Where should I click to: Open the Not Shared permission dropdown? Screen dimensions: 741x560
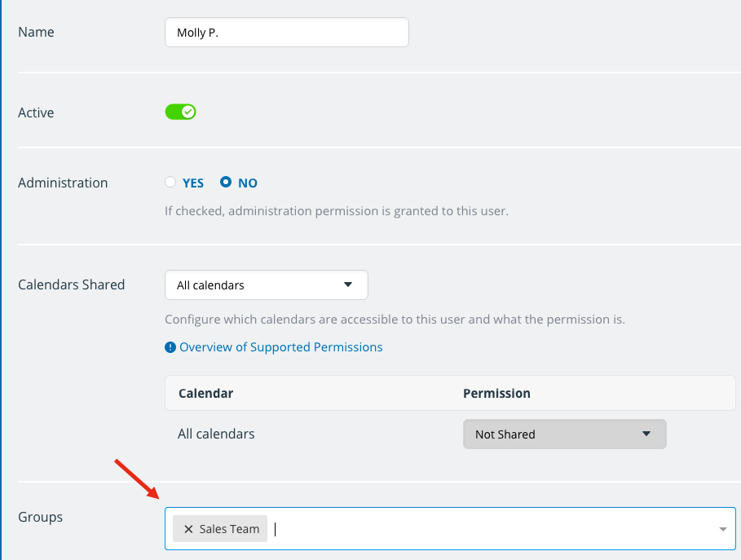click(565, 434)
